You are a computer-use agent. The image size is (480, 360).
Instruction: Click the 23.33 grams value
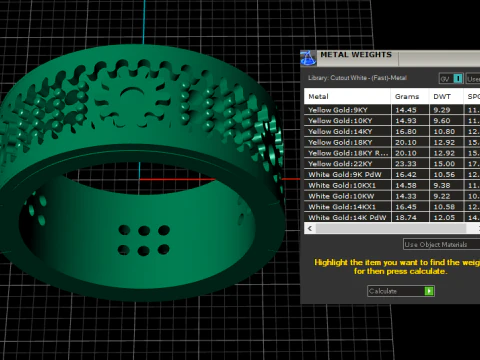point(406,164)
